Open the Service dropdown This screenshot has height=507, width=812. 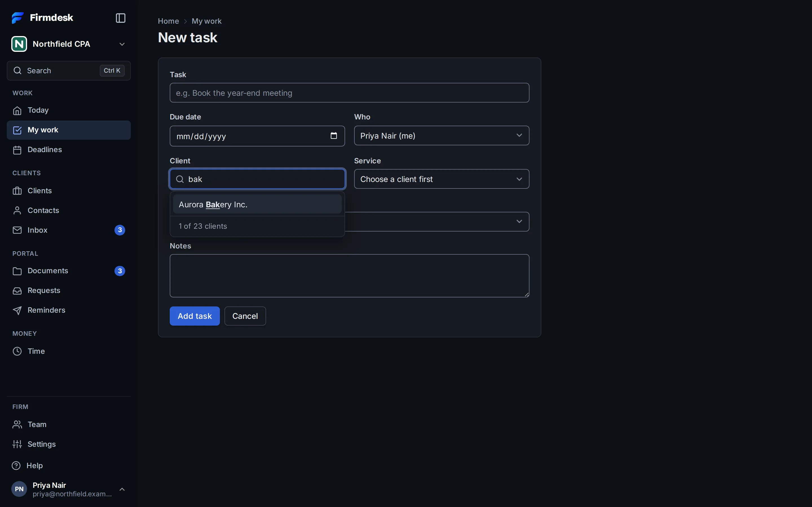click(442, 179)
